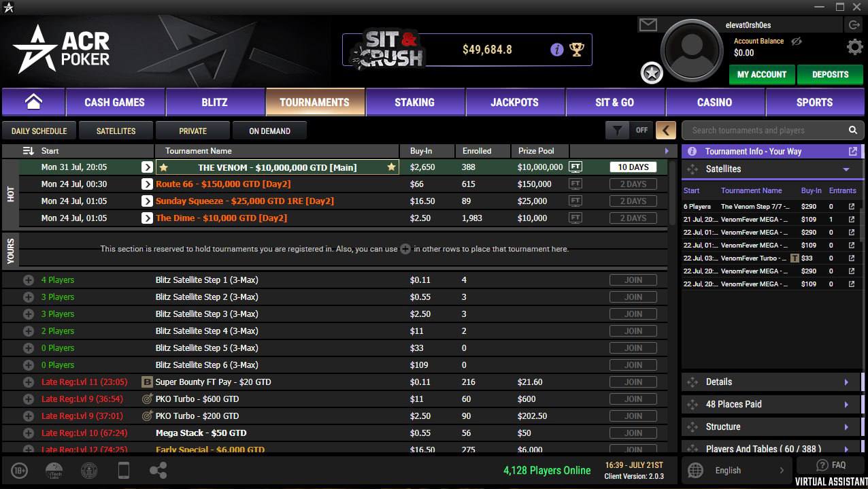The width and height of the screenshot is (868, 489).
Task: Click My Account button
Action: [762, 75]
